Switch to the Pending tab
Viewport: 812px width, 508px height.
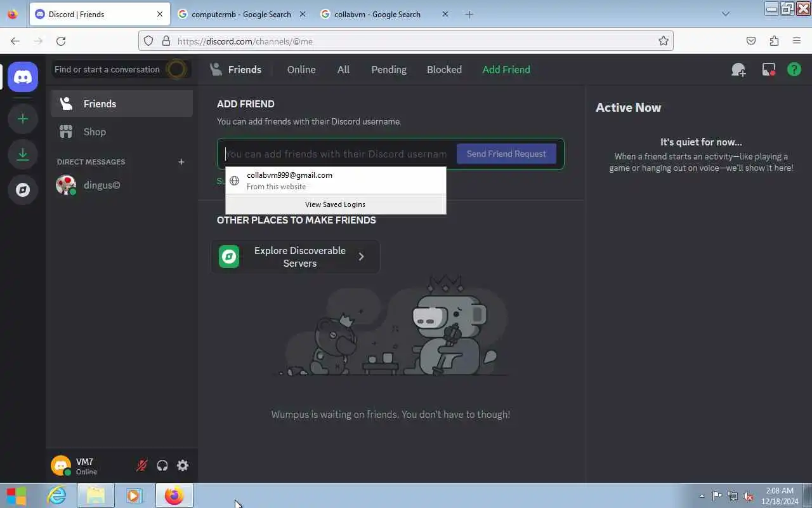tap(389, 70)
